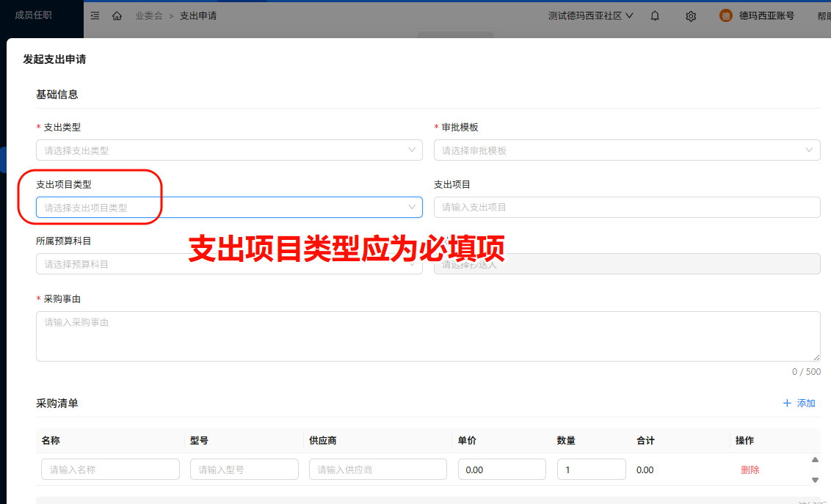The height and width of the screenshot is (504, 831).
Task: Focus the 采购事由 text area
Action: coord(428,336)
